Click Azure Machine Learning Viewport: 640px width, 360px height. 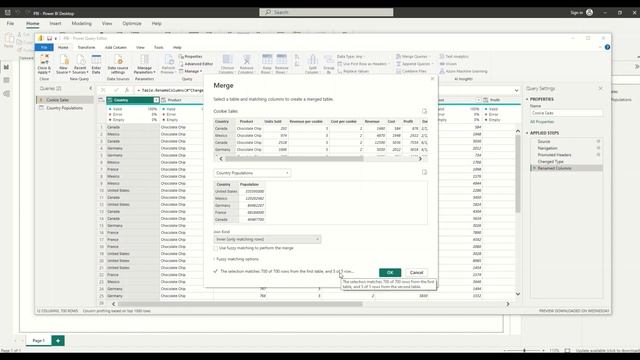(x=463, y=71)
